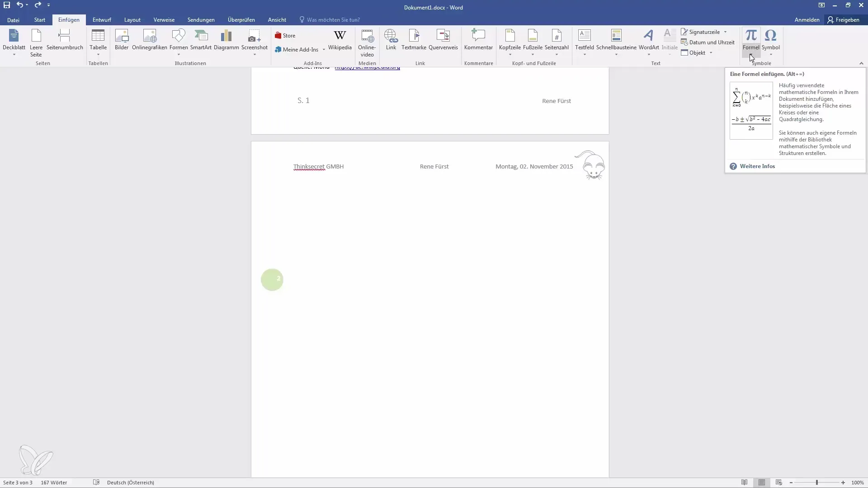Save the document with the disk icon
Image resolution: width=868 pixels, height=488 pixels.
tap(7, 5)
